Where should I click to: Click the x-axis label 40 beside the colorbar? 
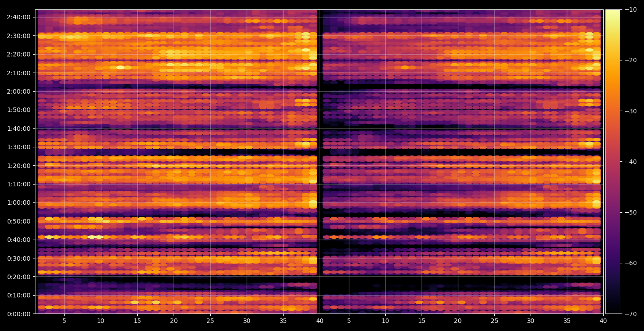pos(604,321)
